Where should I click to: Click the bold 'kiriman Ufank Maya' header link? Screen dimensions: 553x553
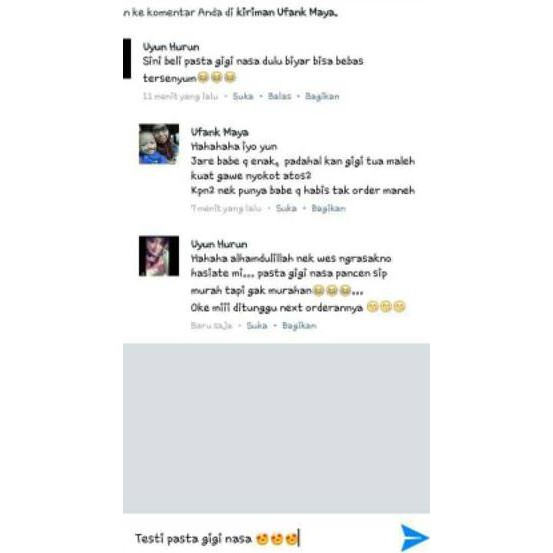pyautogui.click(x=287, y=12)
